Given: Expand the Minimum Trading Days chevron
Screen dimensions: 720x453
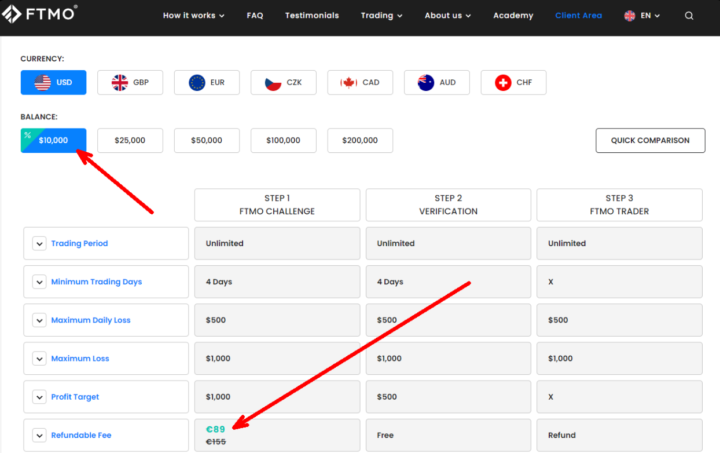Looking at the screenshot, I should click(x=39, y=282).
